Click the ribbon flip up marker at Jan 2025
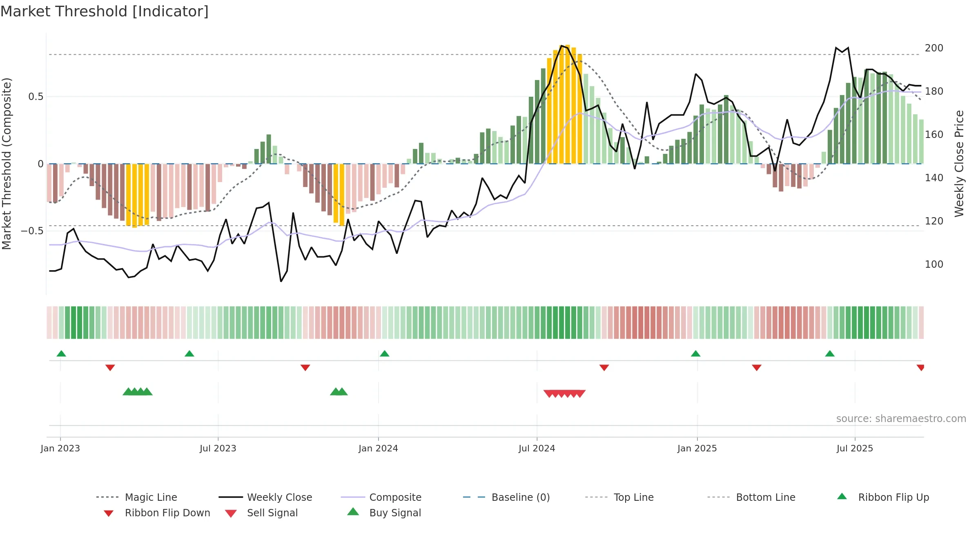Screen dimensions: 980x551 coord(696,353)
